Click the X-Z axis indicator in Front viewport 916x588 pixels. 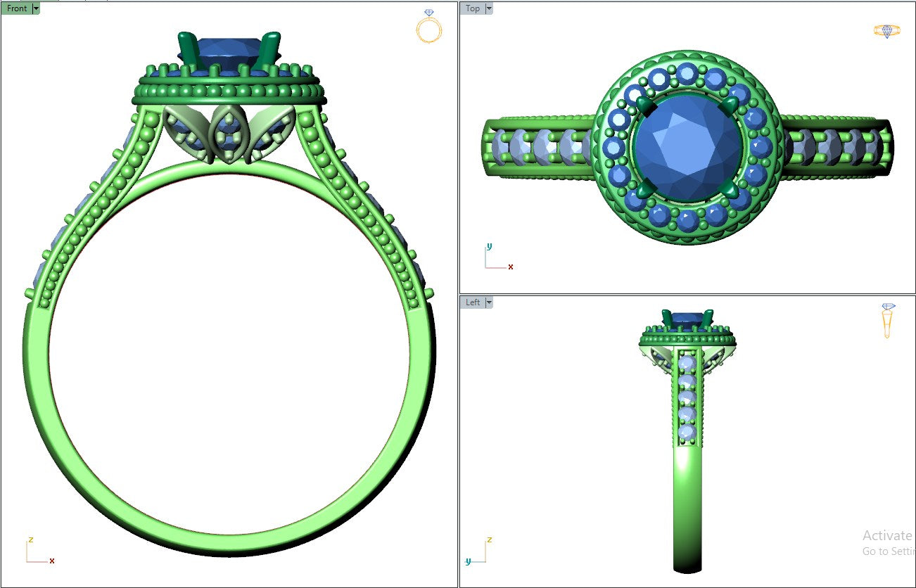[38, 553]
